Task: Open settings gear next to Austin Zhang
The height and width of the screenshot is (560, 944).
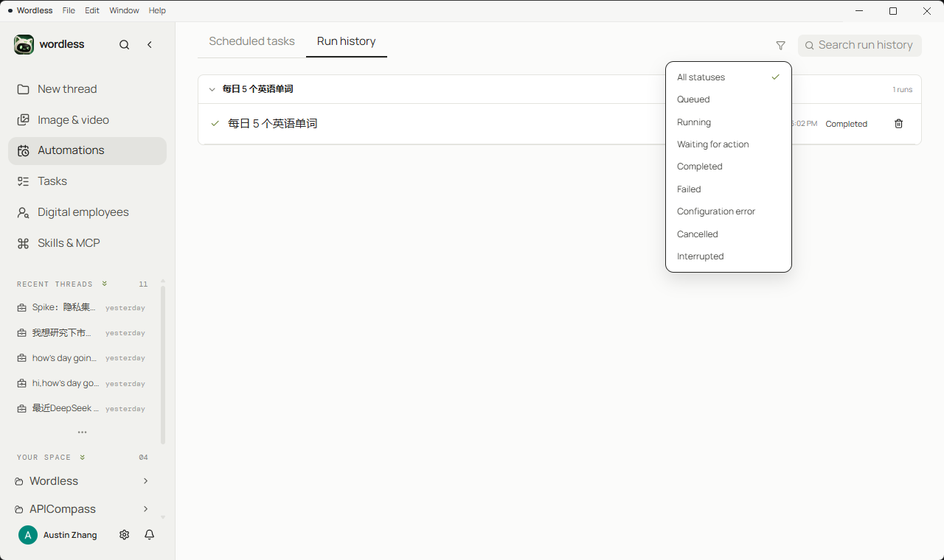Action: (124, 535)
